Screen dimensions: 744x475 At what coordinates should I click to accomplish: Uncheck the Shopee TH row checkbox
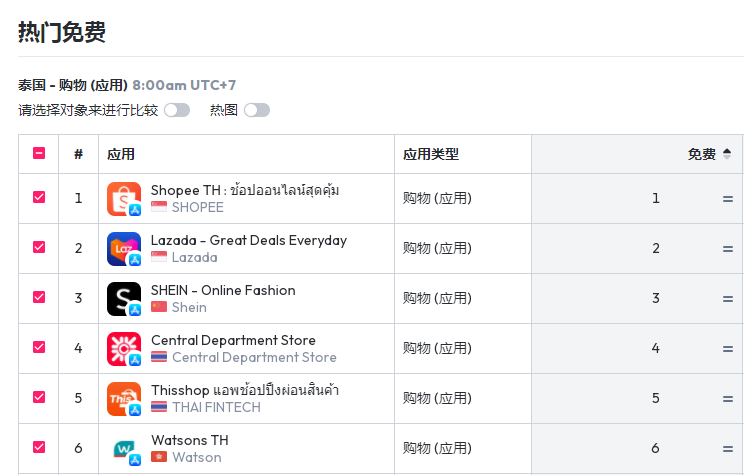pyautogui.click(x=39, y=197)
